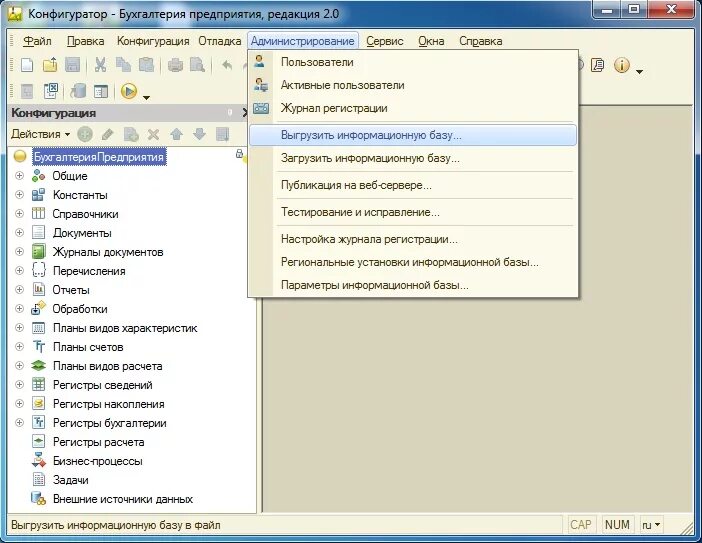
Task: Select Активные пользователи menu item
Action: click(x=413, y=85)
